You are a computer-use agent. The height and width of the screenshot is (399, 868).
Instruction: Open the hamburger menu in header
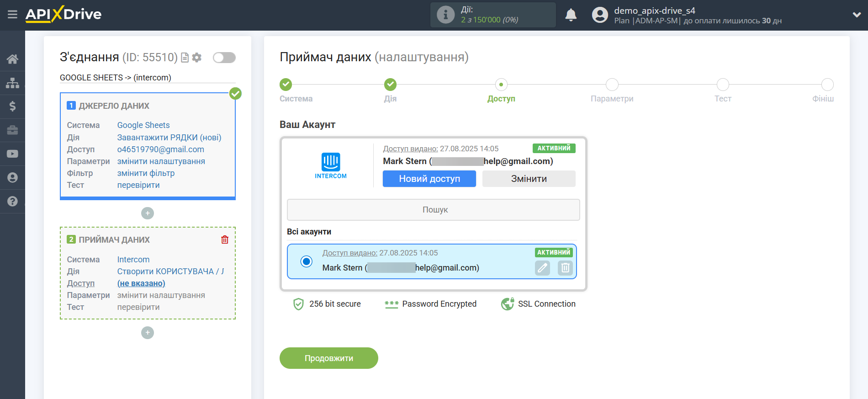tap(12, 15)
